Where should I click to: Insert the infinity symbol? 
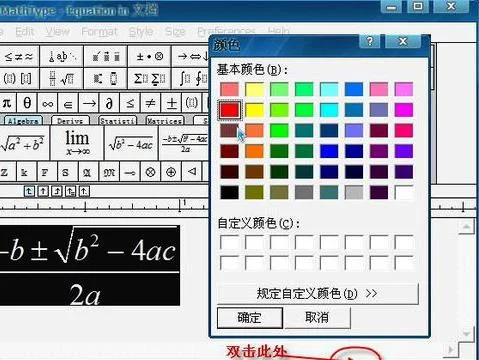pos(48,104)
